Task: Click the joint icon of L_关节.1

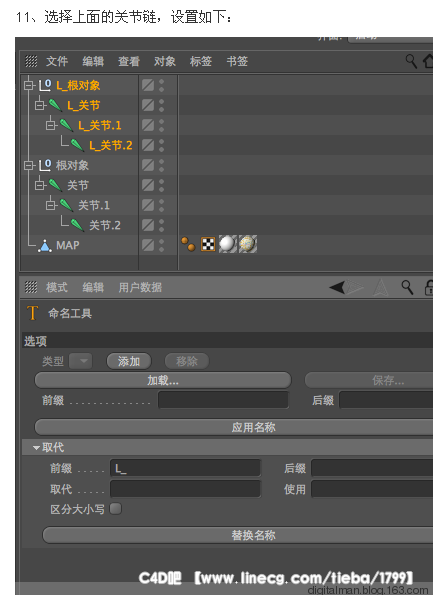Action: pos(66,125)
